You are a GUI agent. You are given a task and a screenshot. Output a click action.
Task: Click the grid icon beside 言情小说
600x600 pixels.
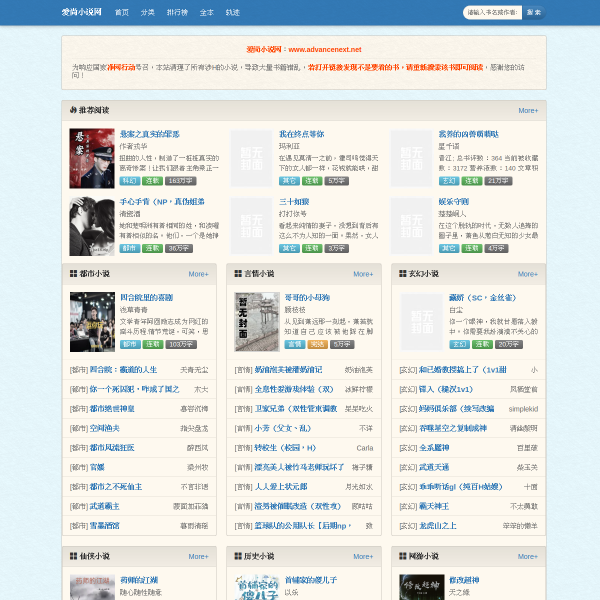pyautogui.click(x=238, y=274)
